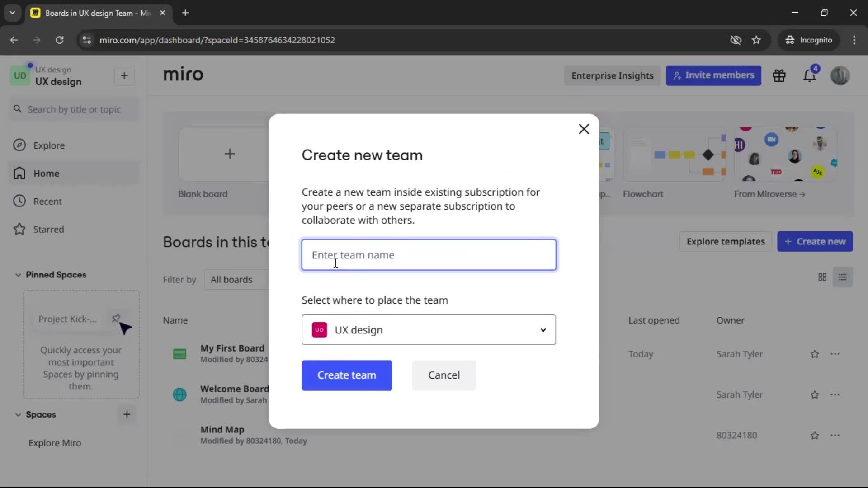Open Starred boards in sidebar

click(x=74, y=230)
